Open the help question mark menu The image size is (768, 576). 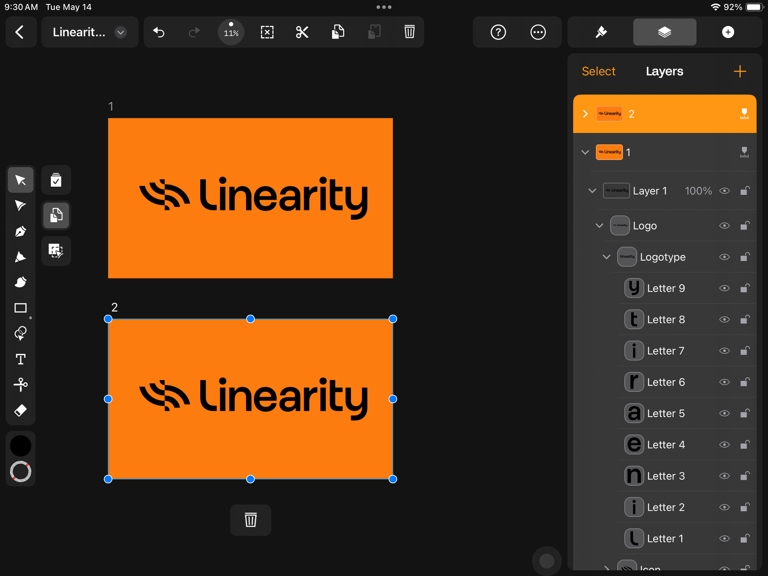pos(498,32)
